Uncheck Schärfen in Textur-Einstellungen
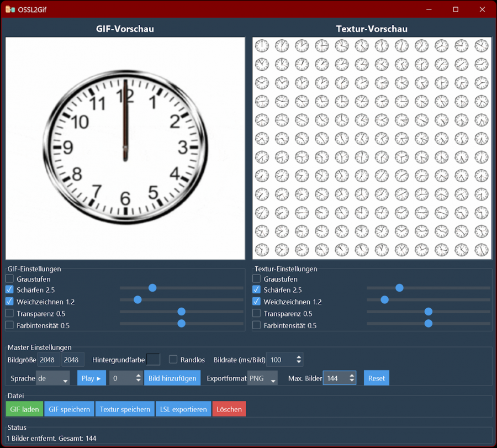The width and height of the screenshot is (497, 448). (x=256, y=289)
